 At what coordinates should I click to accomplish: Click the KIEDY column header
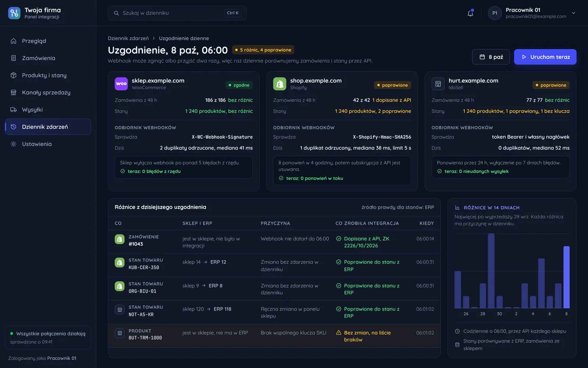tap(427, 223)
